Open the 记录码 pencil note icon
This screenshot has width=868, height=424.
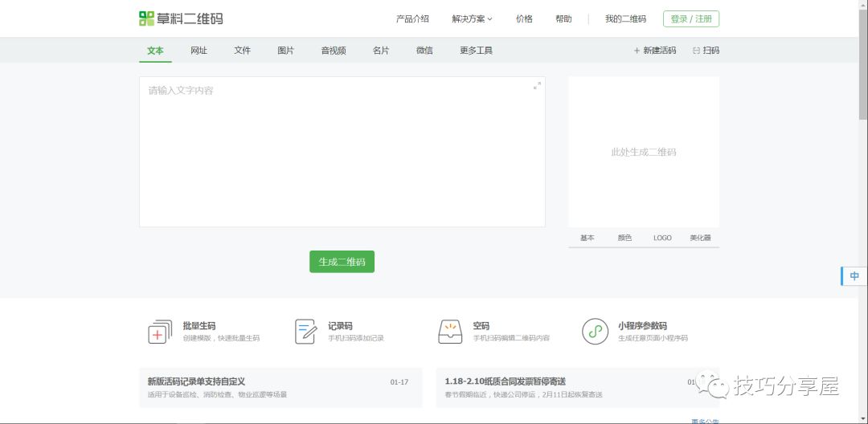(305, 332)
